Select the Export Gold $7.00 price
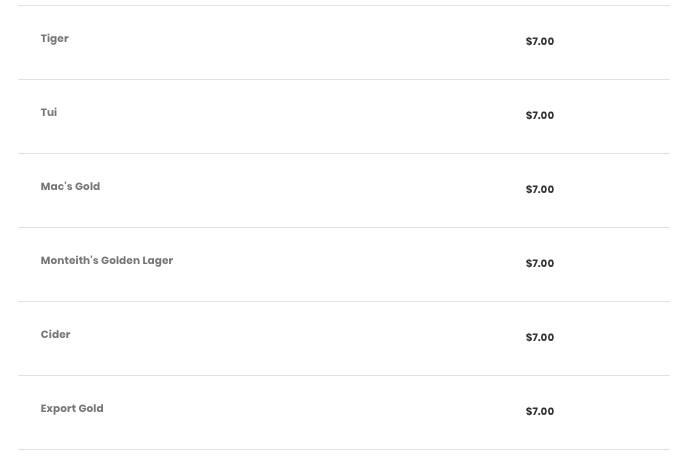The image size is (692, 460). [539, 412]
